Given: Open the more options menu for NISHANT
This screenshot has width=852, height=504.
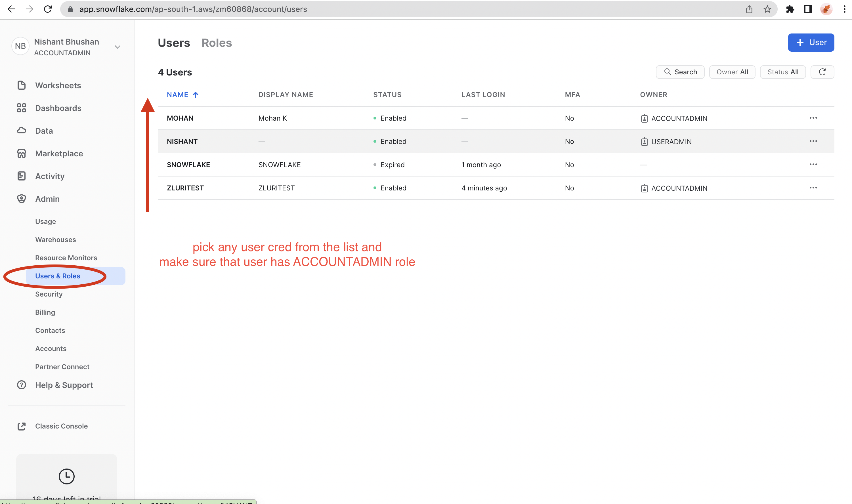Looking at the screenshot, I should coord(813,141).
